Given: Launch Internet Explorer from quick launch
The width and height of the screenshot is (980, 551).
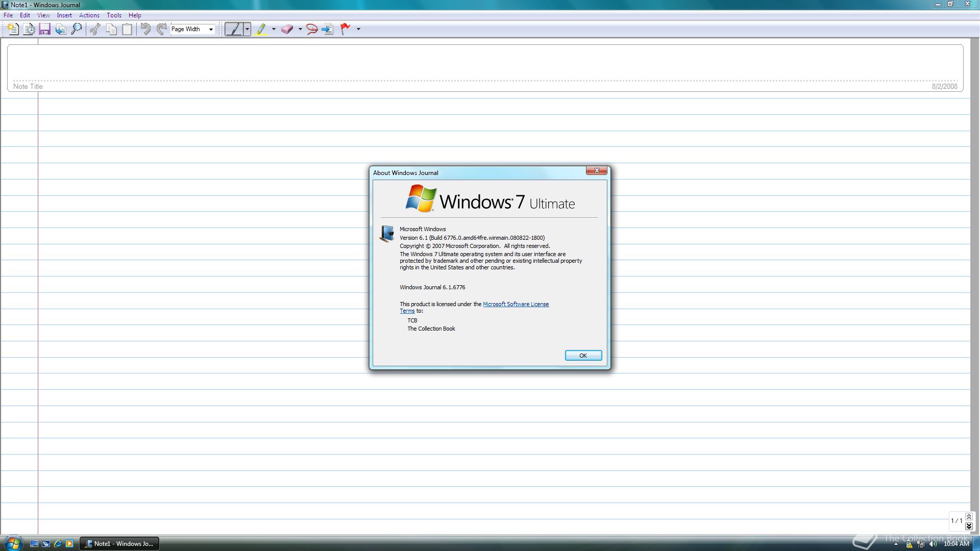Looking at the screenshot, I should coord(58,544).
